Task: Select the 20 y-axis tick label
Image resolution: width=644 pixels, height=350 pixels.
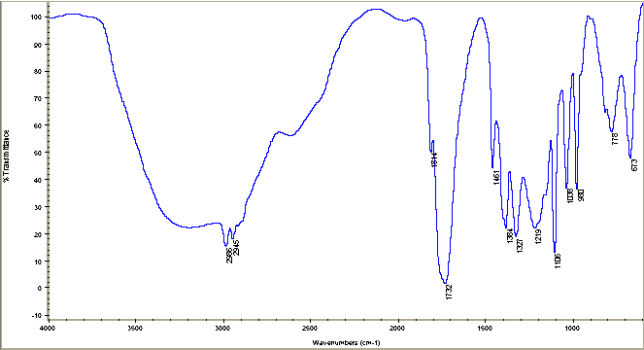Action: pyautogui.click(x=38, y=234)
